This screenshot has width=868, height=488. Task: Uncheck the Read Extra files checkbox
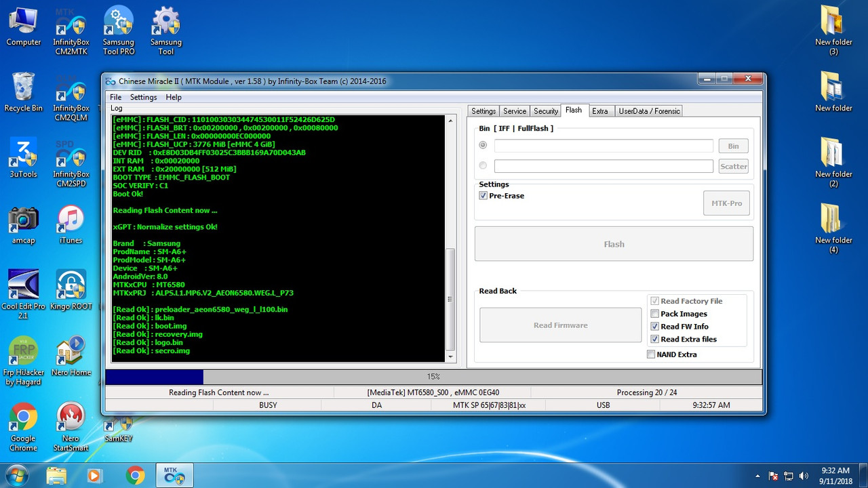654,340
